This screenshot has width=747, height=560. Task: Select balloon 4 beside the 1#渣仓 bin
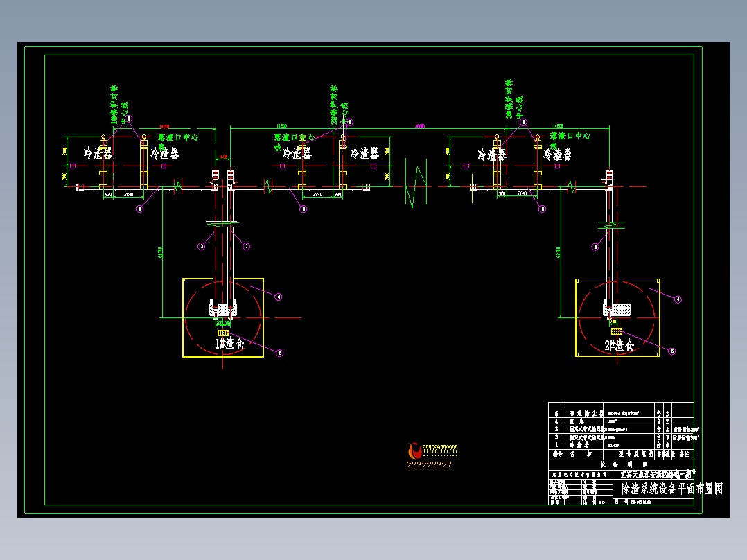coord(279,297)
